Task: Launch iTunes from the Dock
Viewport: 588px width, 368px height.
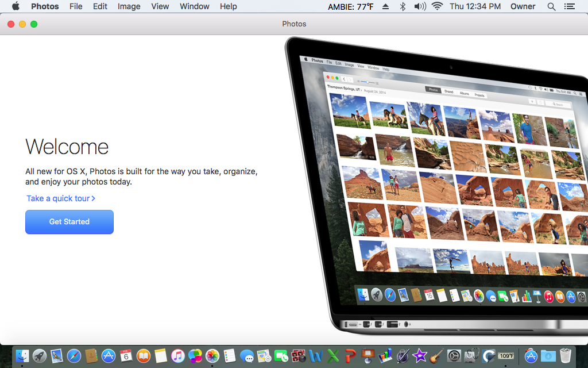Action: (178, 355)
